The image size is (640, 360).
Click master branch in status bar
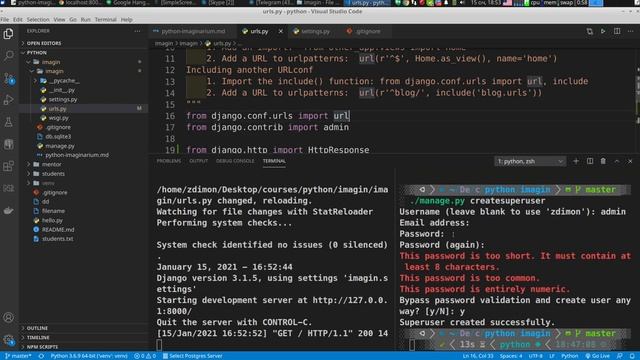click(x=18, y=356)
